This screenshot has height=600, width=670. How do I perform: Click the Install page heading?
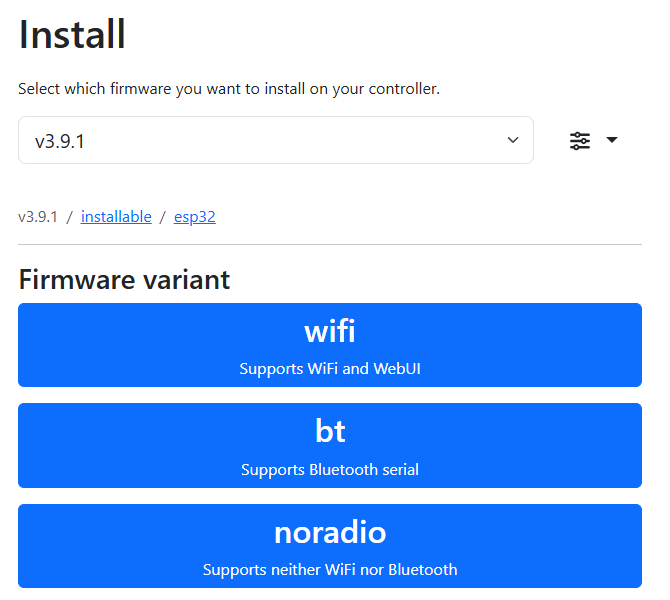72,35
